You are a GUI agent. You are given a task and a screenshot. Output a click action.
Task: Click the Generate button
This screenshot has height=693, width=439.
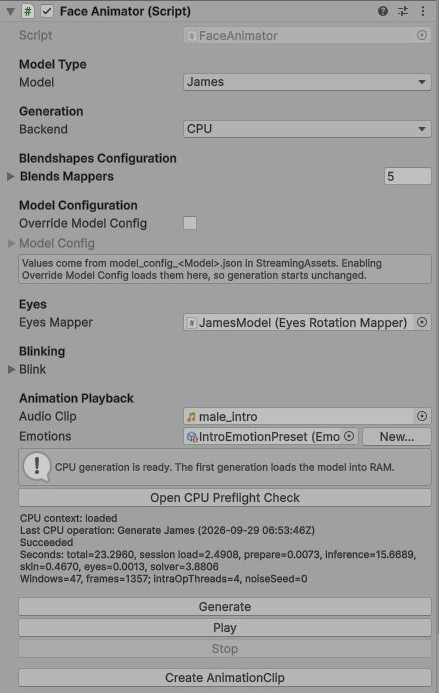[x=225, y=606]
